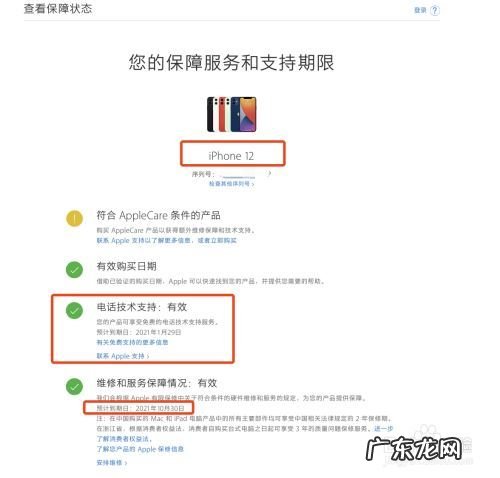Click the iPhone 12 product image
This screenshot has height=478, width=500.
(232, 114)
